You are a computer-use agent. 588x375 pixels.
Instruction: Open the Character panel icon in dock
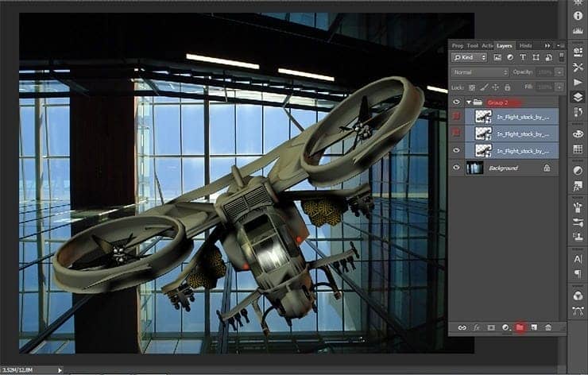[x=578, y=259]
